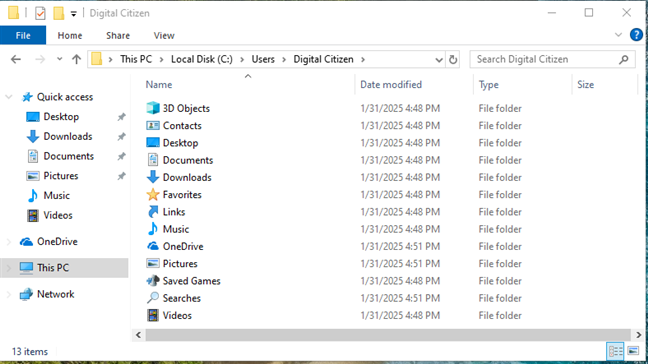Viewport: 648px width, 364px height.
Task: Click the Music note icon in file list
Action: [x=153, y=229]
